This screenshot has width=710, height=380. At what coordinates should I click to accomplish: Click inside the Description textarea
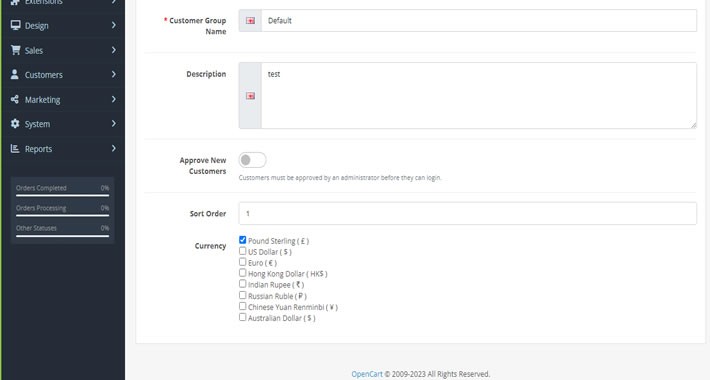point(479,96)
